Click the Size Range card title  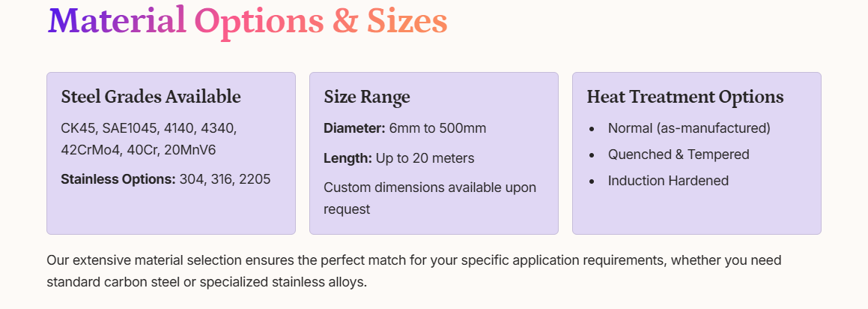[x=366, y=97]
